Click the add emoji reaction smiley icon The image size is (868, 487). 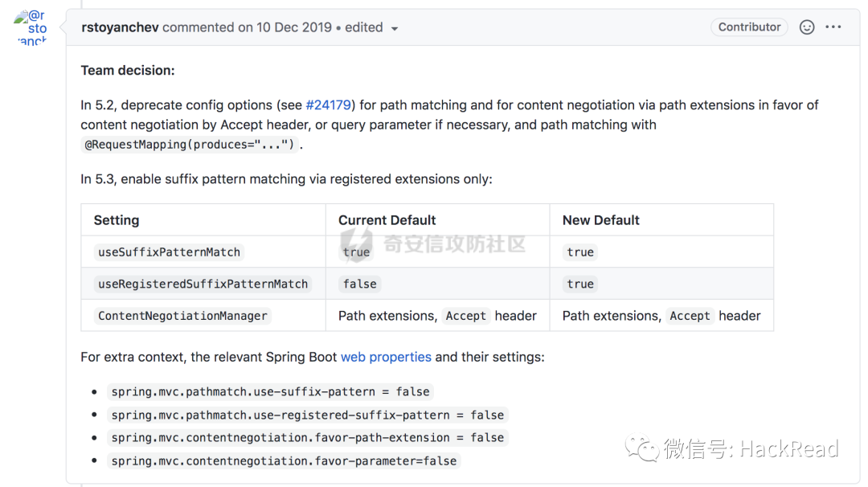point(807,27)
